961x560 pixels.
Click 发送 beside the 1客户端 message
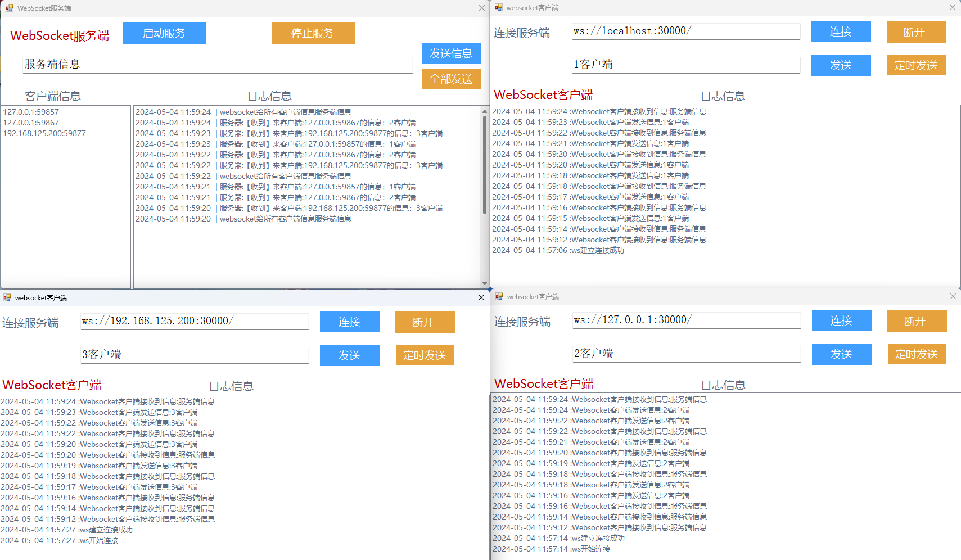(x=841, y=65)
